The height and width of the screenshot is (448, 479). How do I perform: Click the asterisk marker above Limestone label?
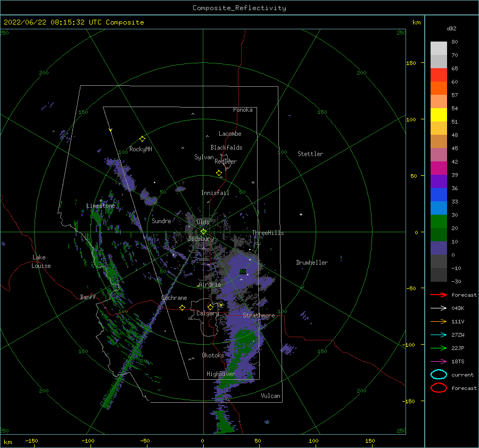(101, 201)
